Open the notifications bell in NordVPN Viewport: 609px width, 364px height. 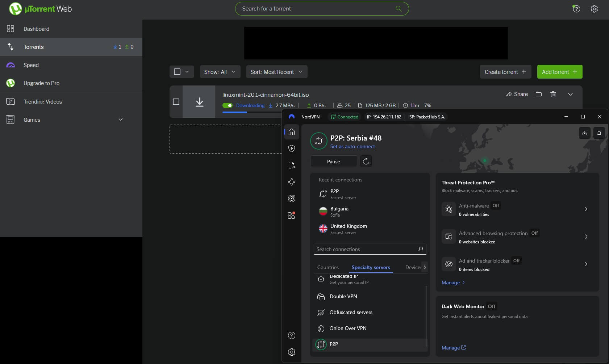pyautogui.click(x=598, y=133)
